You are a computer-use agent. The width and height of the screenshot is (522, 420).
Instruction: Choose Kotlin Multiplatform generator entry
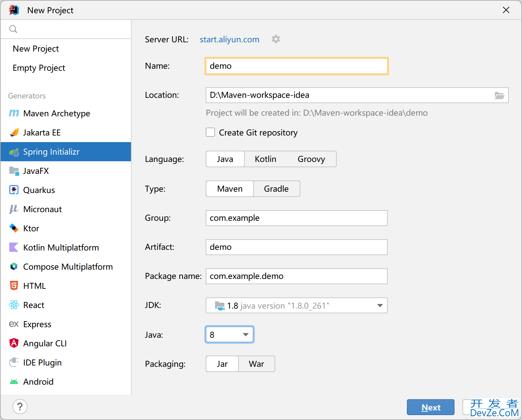coord(66,248)
